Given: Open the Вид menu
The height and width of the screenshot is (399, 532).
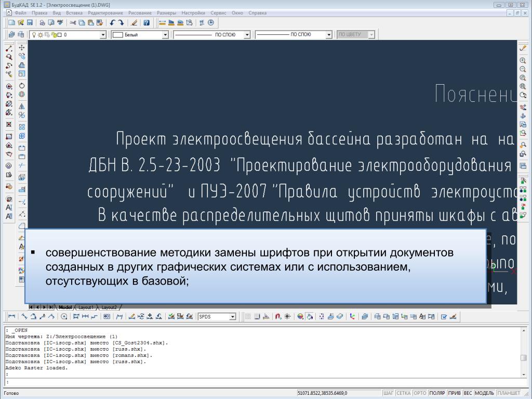Looking at the screenshot, I should tap(57, 13).
